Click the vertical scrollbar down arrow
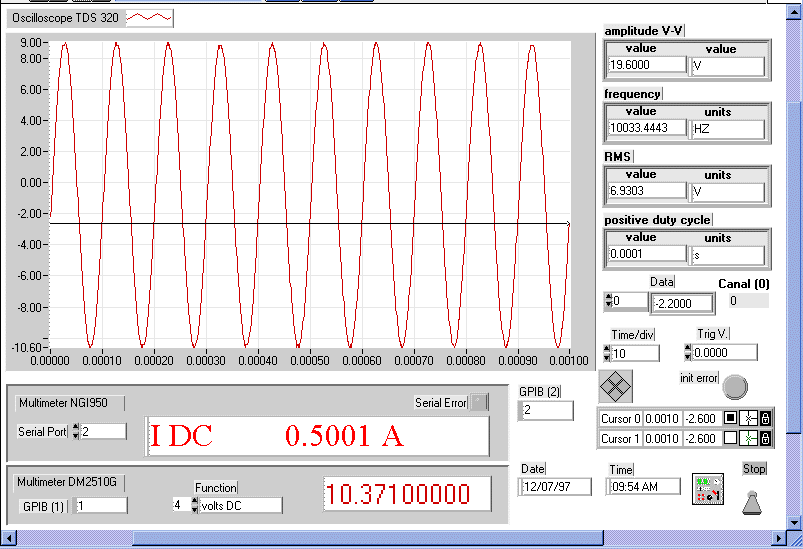The image size is (803, 549). [x=794, y=523]
